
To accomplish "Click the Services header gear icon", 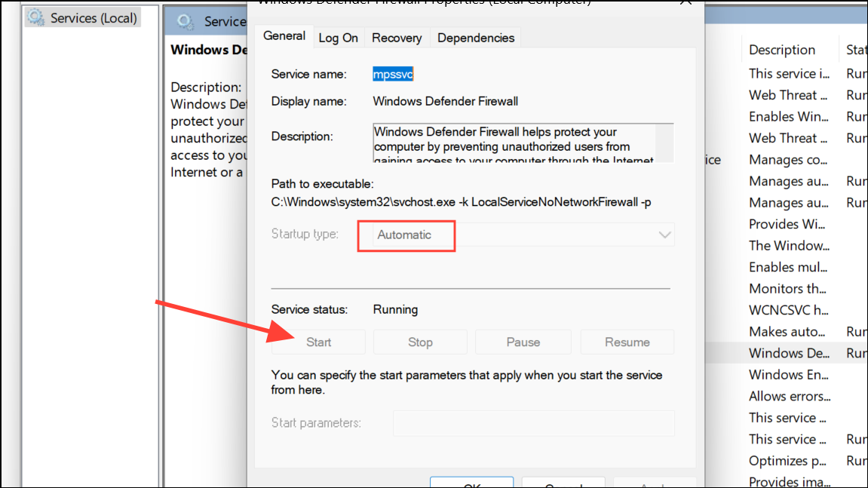I will tap(185, 22).
